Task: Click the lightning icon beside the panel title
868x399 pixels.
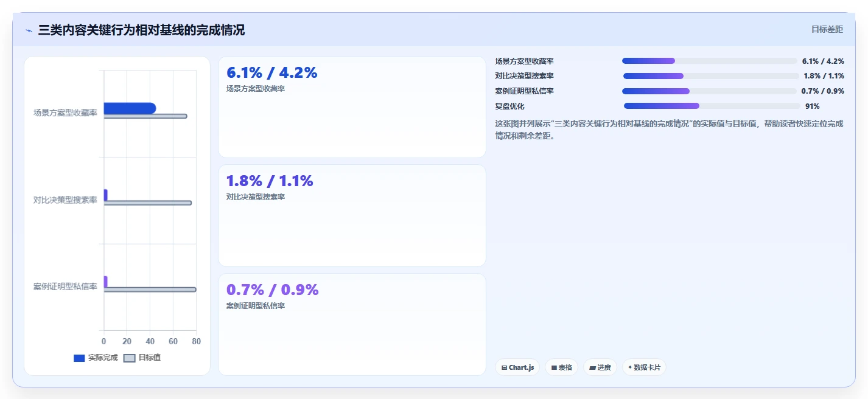Action: pos(29,30)
